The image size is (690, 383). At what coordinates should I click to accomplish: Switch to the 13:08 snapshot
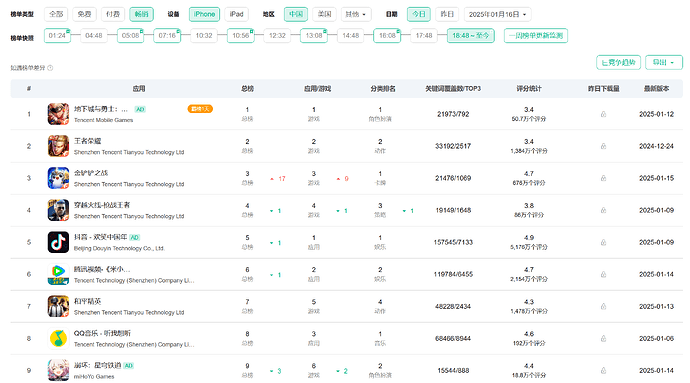(314, 36)
